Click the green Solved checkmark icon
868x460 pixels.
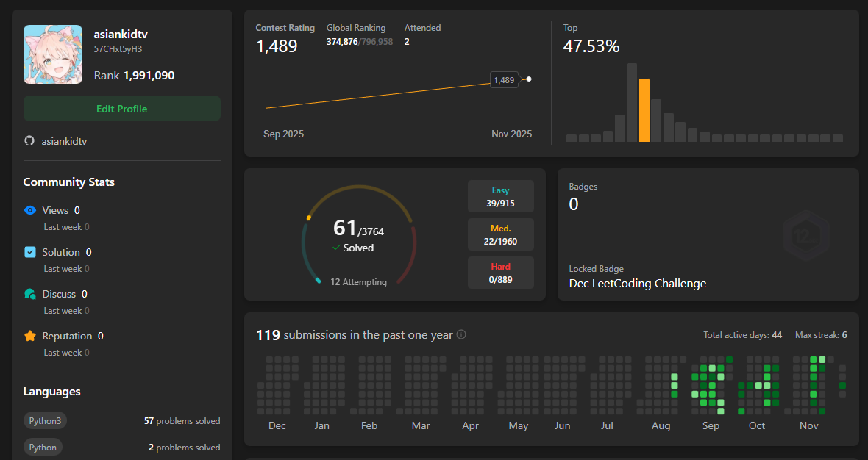click(x=336, y=248)
